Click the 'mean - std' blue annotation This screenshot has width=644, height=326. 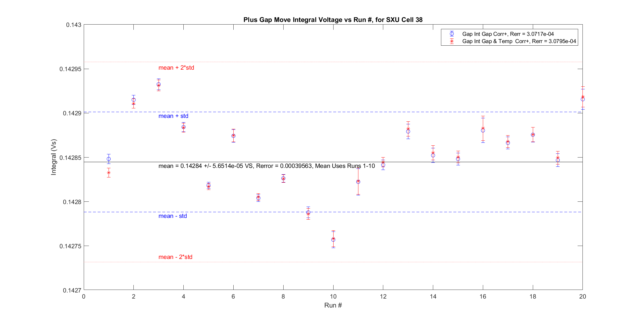(x=172, y=216)
